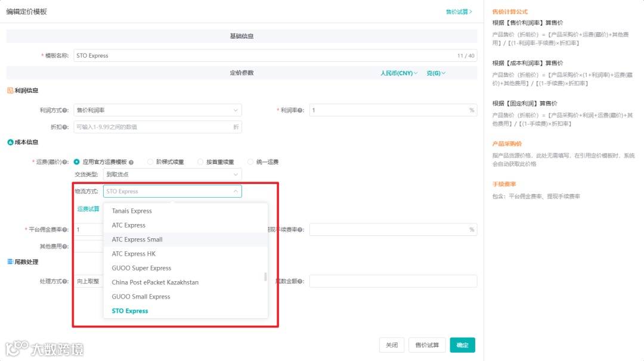The width and height of the screenshot is (644, 361).
Task: Choose ATC Express from list
Action: pos(185,225)
